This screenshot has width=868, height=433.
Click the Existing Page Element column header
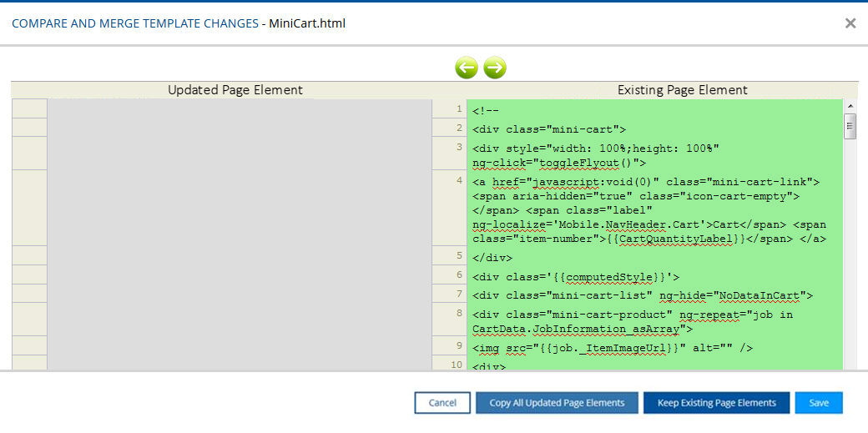click(682, 90)
